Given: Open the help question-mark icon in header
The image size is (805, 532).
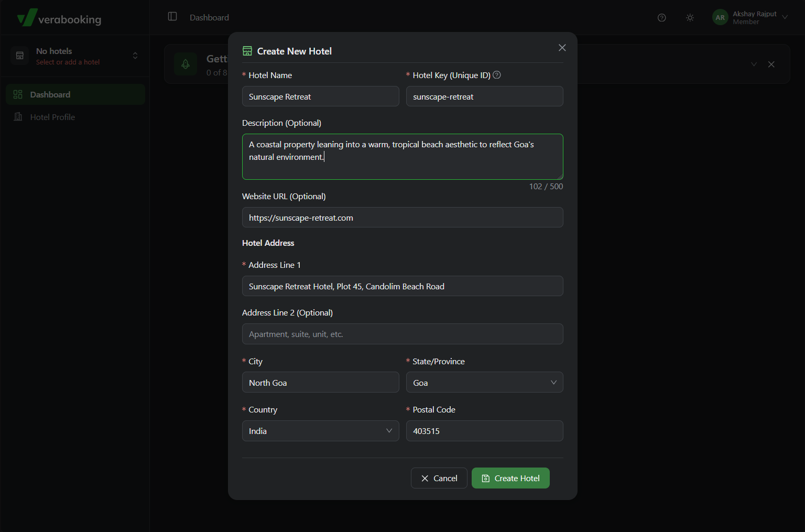Looking at the screenshot, I should [x=662, y=17].
